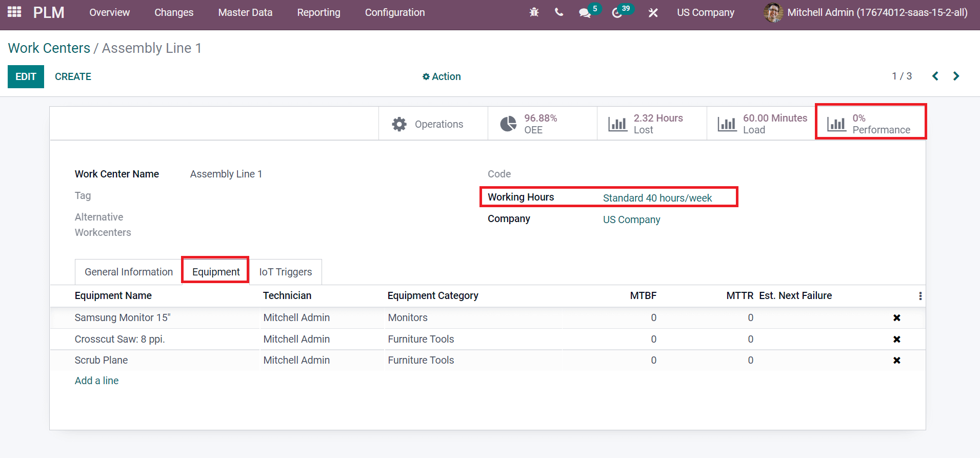Open US Company link in form
980x458 pixels.
tap(631, 220)
